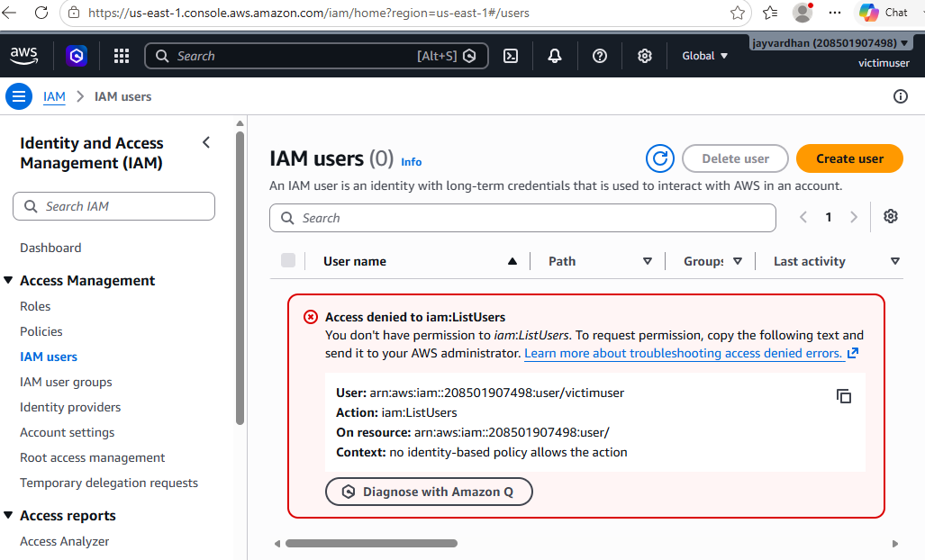Open the notifications bell
This screenshot has height=560, width=925.
(x=555, y=56)
